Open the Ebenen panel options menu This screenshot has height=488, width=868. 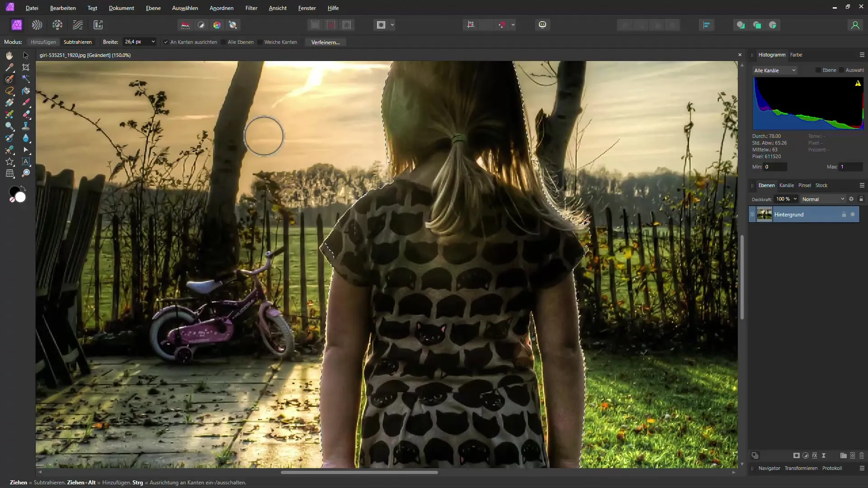[862, 185]
